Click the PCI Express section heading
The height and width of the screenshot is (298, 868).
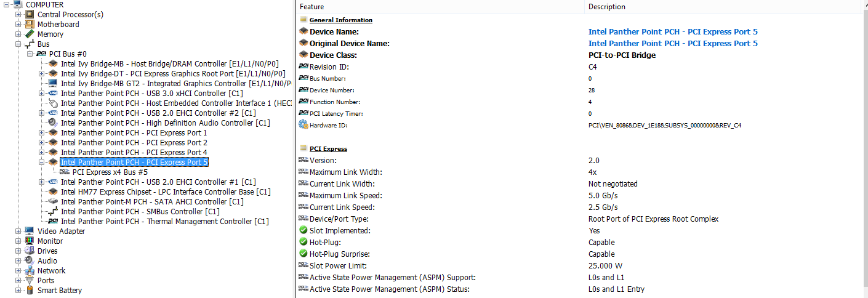pos(328,148)
